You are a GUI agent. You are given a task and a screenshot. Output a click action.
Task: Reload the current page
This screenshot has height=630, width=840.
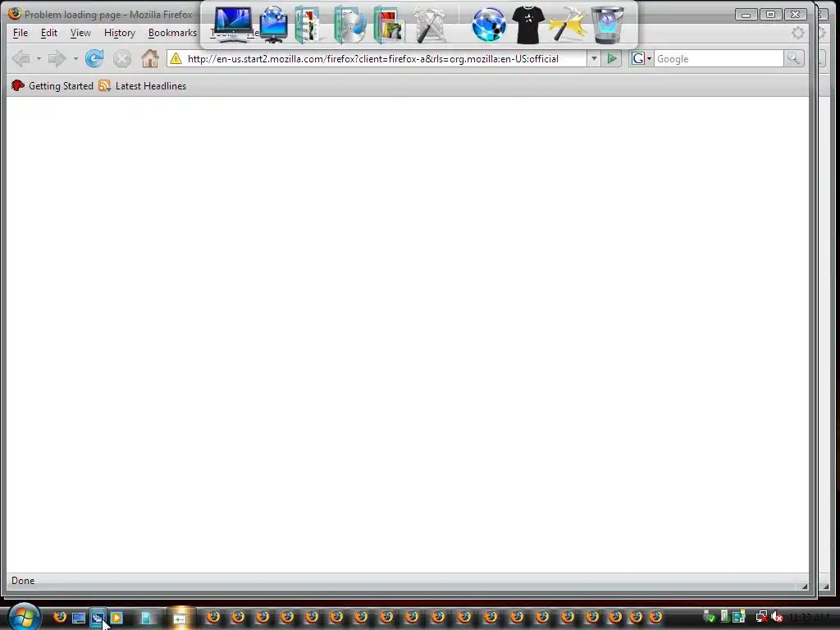pos(94,58)
